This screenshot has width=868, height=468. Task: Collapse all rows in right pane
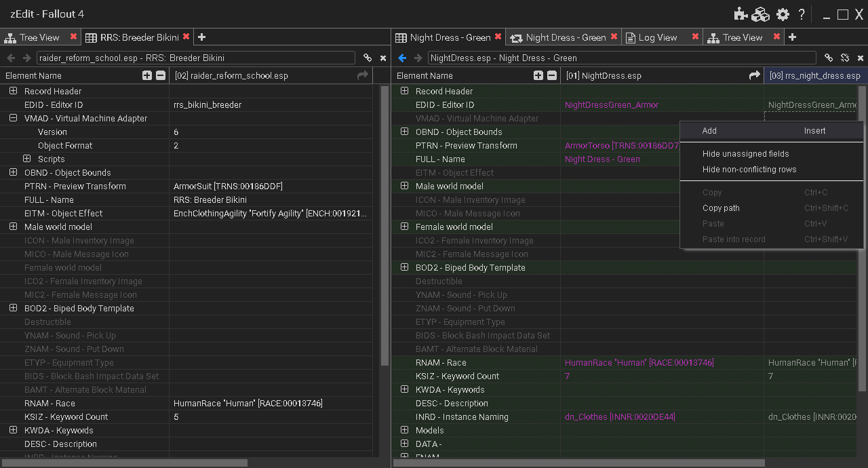(552, 76)
